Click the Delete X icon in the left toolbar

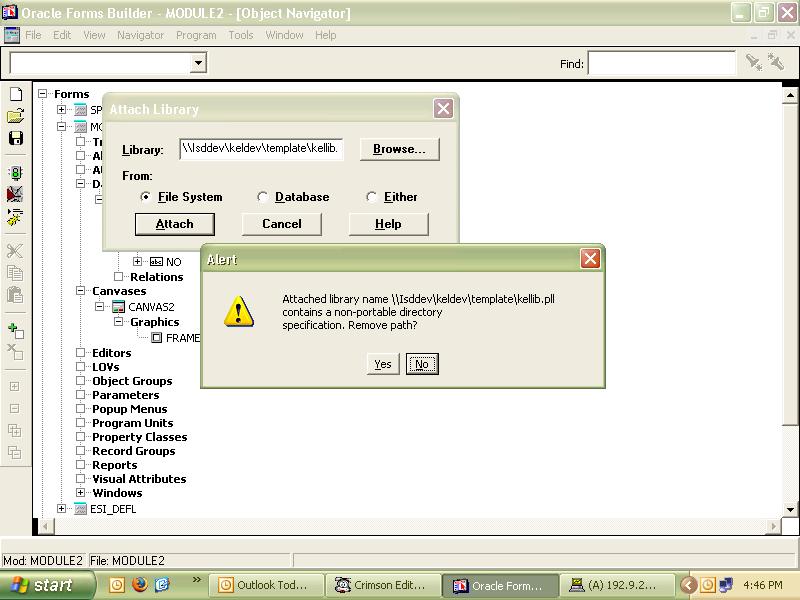click(x=15, y=352)
